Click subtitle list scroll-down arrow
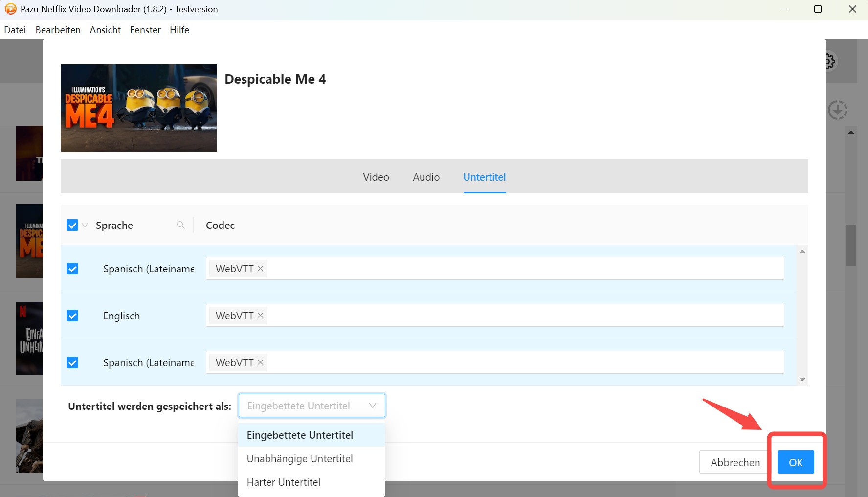The height and width of the screenshot is (497, 868). (x=802, y=380)
